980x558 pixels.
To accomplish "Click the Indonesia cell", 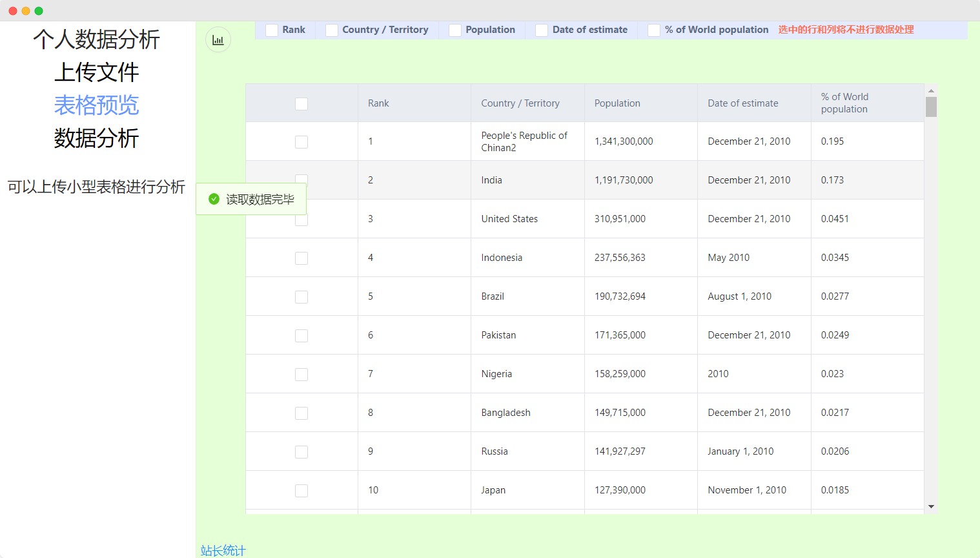I will point(528,258).
